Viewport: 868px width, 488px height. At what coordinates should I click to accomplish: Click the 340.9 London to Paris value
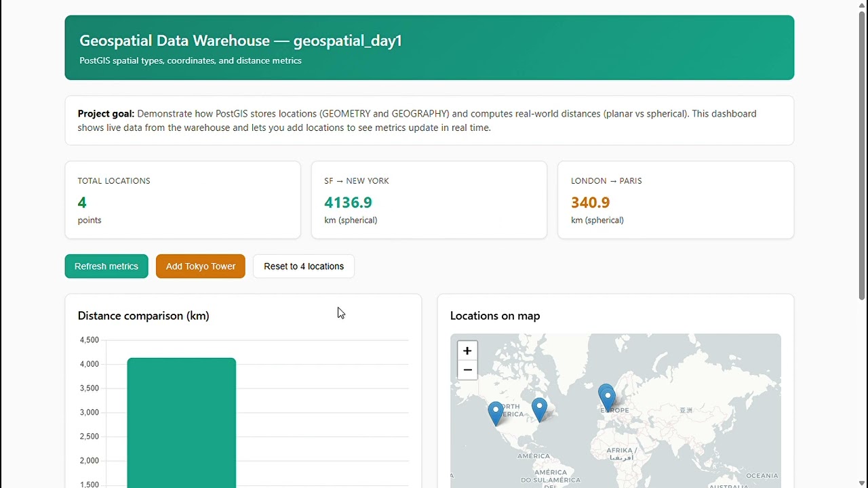[x=591, y=202]
